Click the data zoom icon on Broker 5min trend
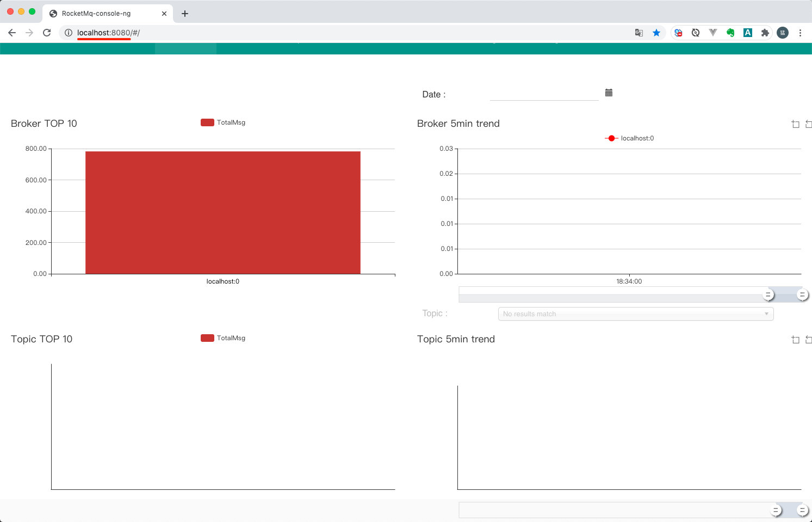812x522 pixels. coord(795,124)
